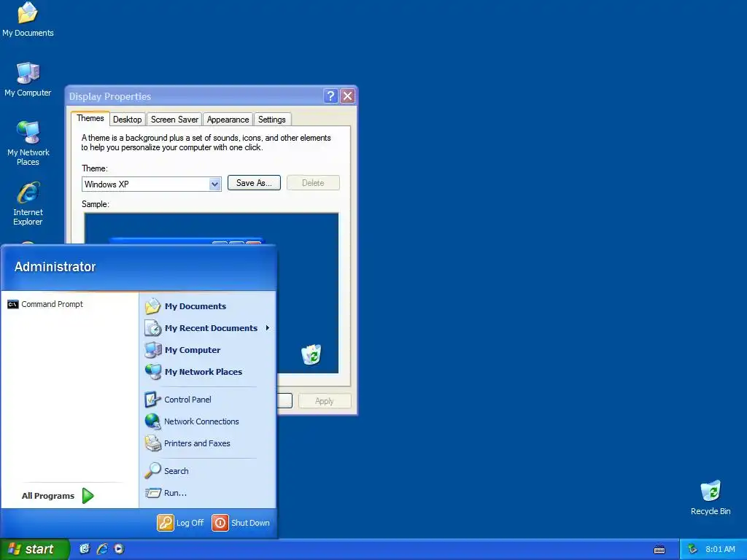Click the Save As... button

(254, 183)
